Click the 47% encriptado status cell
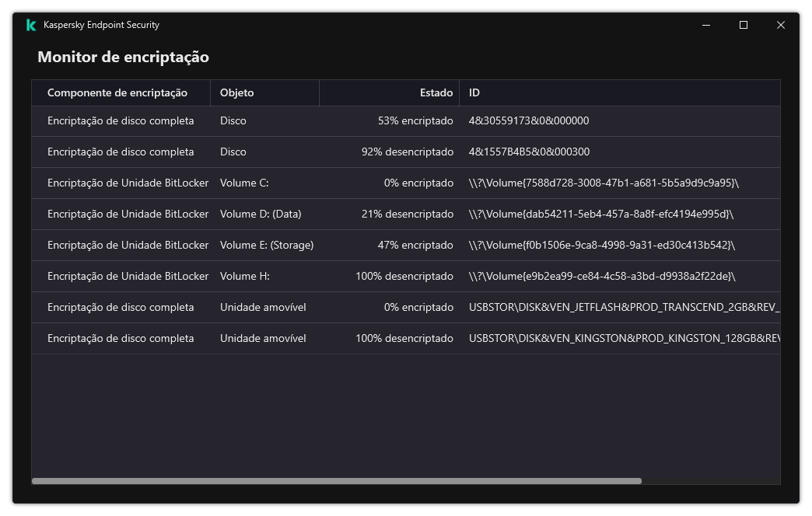The image size is (812, 516). [x=415, y=246]
